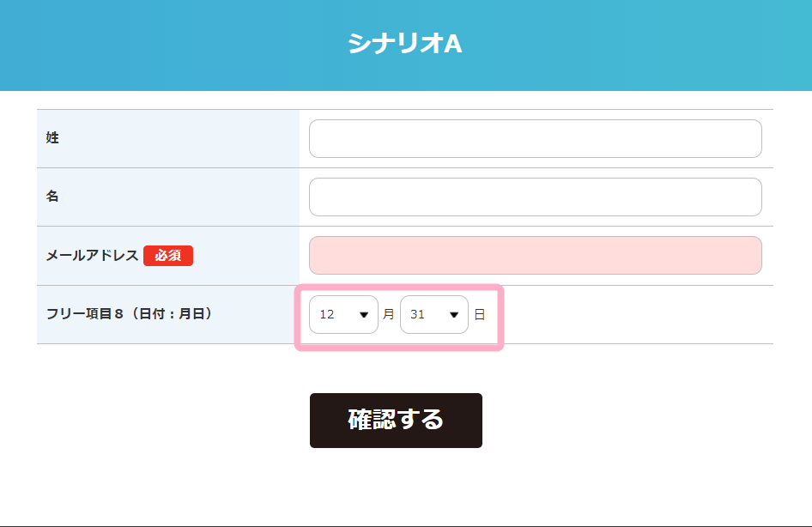The image size is (812, 527).
Task: Open the day dropdown arrow
Action: click(454, 315)
